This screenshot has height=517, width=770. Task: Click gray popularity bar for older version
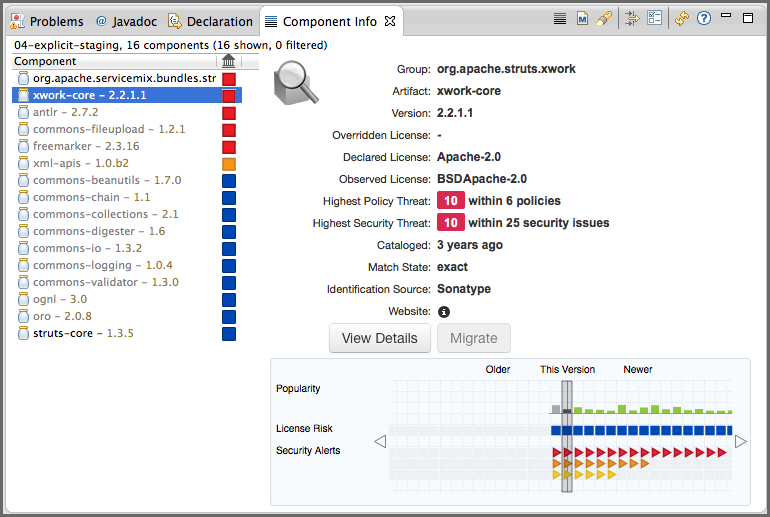coord(556,409)
